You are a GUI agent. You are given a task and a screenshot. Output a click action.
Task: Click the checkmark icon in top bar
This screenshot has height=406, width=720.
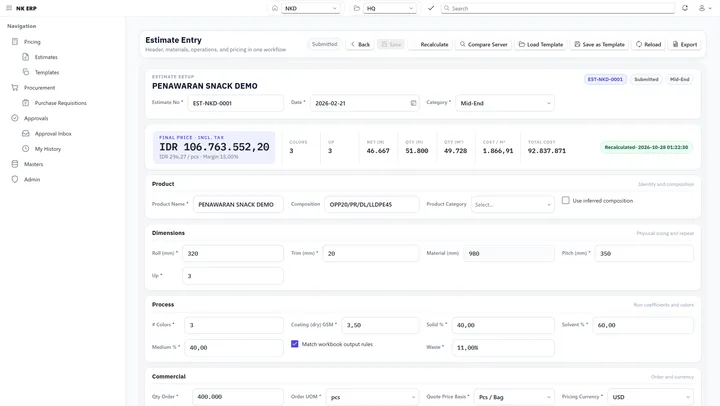[431, 8]
